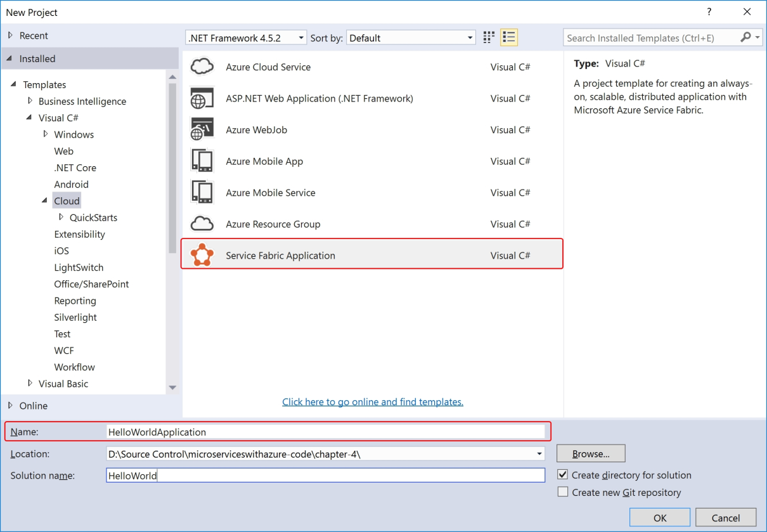
Task: Select the Reporting tree item
Action: point(75,301)
